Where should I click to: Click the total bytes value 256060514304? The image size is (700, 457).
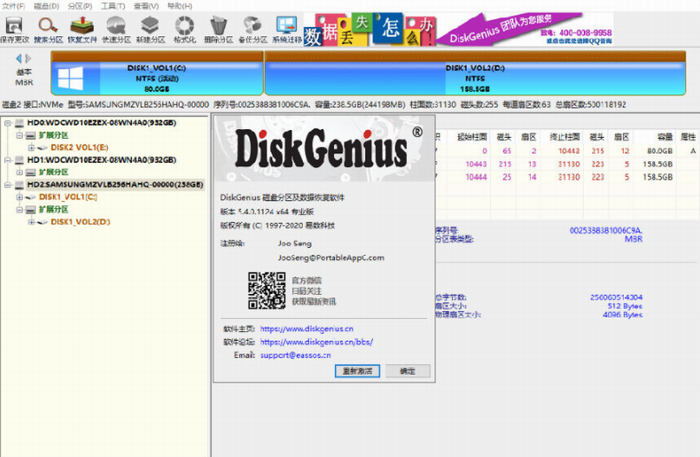pyautogui.click(x=616, y=297)
